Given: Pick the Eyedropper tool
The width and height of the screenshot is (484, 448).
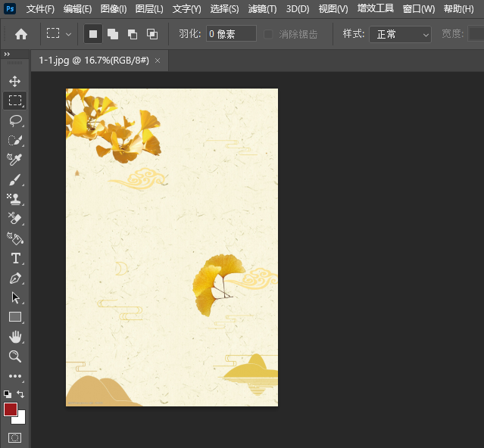Looking at the screenshot, I should pyautogui.click(x=15, y=160).
